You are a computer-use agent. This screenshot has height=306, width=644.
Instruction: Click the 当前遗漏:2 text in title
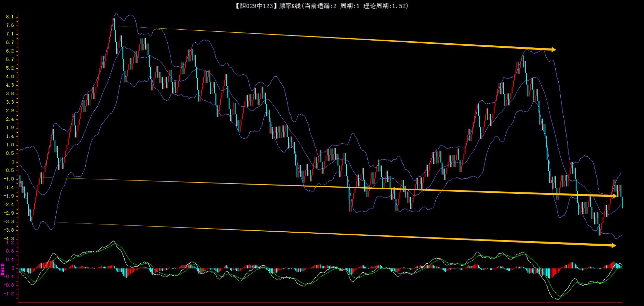click(320, 6)
